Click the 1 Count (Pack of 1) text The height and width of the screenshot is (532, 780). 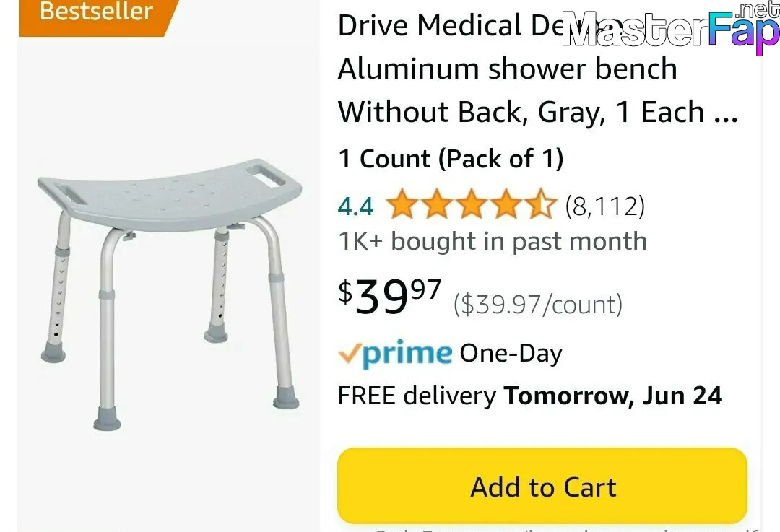coord(451,159)
